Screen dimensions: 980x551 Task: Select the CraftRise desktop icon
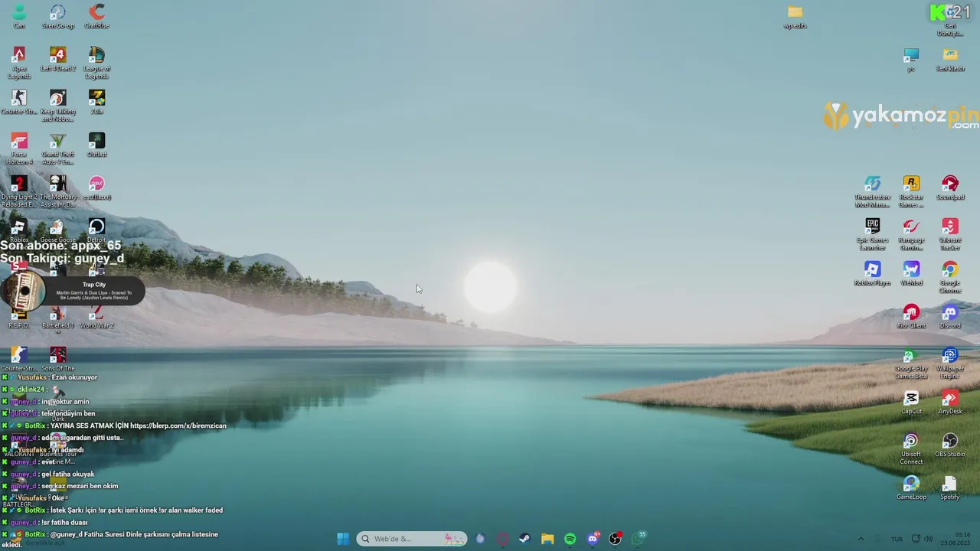click(96, 16)
